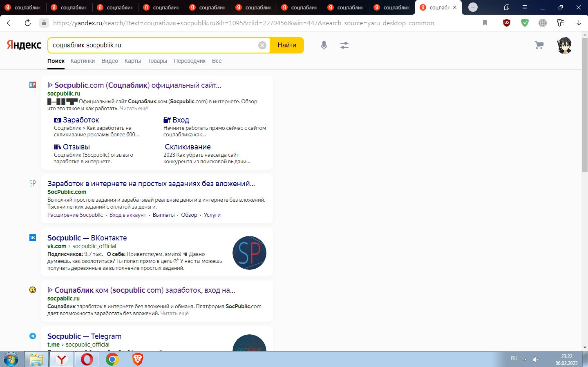Open Заработок sitelink
The image size is (588, 367).
tap(81, 120)
